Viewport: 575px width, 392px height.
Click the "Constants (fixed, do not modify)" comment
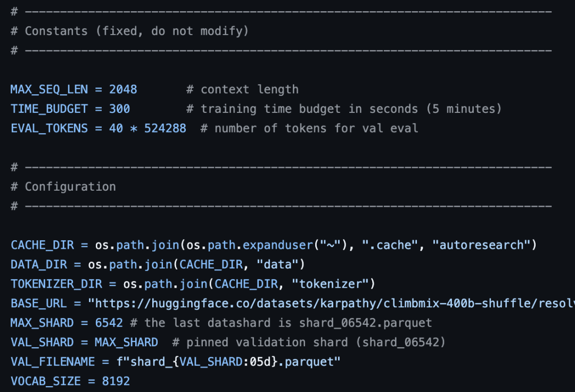[x=136, y=31]
